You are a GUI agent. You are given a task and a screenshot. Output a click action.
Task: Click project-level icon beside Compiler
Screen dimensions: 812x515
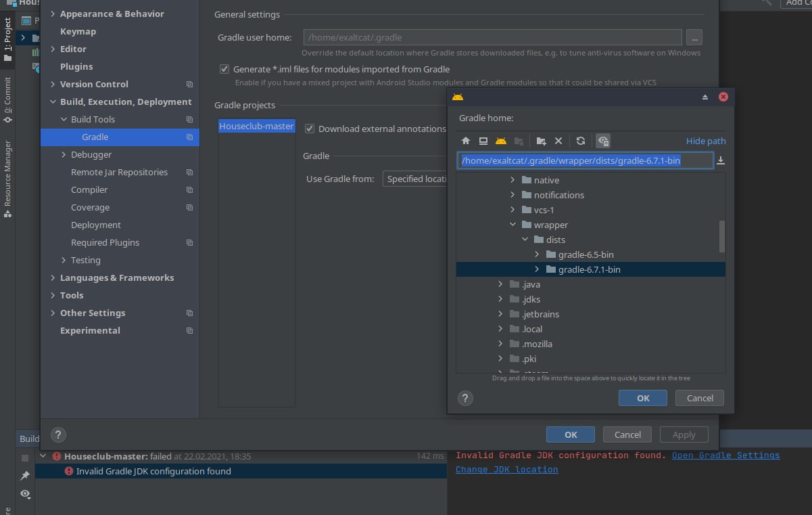tap(189, 190)
